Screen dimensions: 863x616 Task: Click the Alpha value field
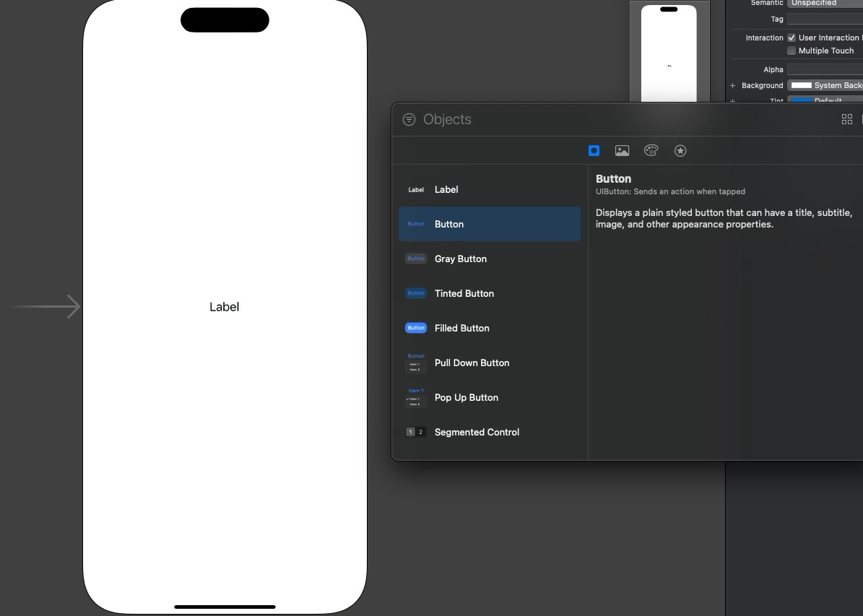click(825, 69)
